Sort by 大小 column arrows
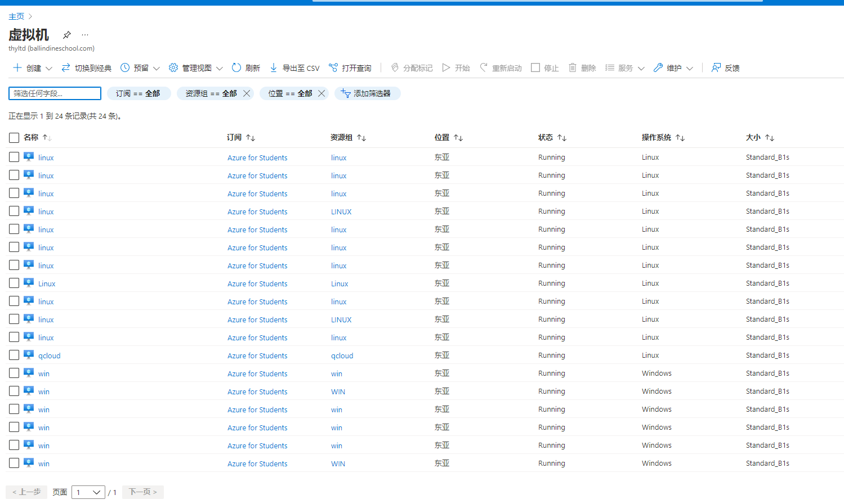The width and height of the screenshot is (844, 504). [x=770, y=138]
